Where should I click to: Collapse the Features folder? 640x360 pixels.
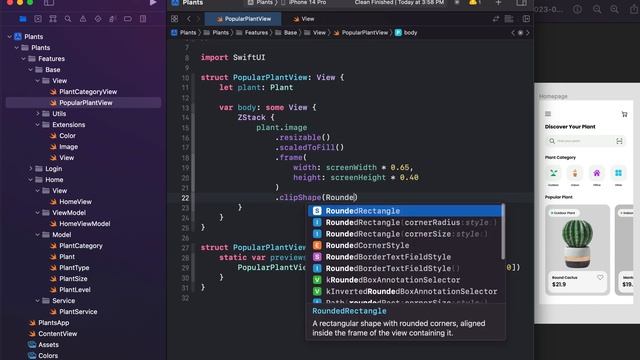pos(23,59)
